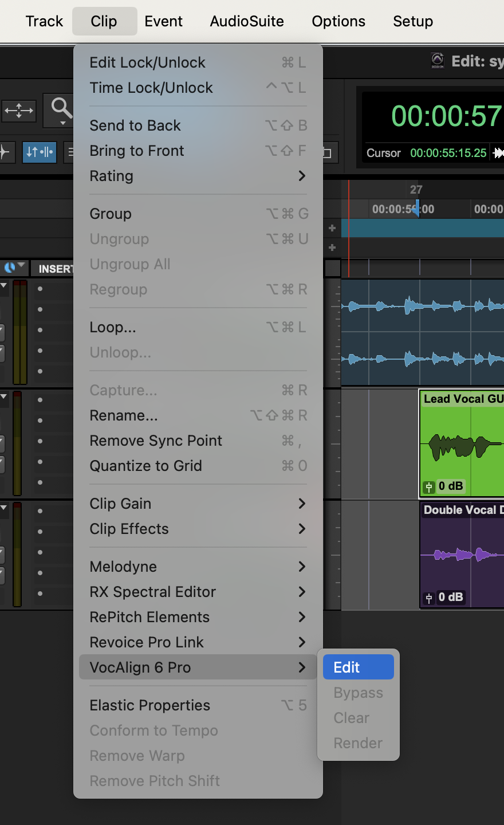Toggle the highlighted Link Timeline and Edit Selection button
Viewport: 504px width, 825px height.
[x=39, y=153]
